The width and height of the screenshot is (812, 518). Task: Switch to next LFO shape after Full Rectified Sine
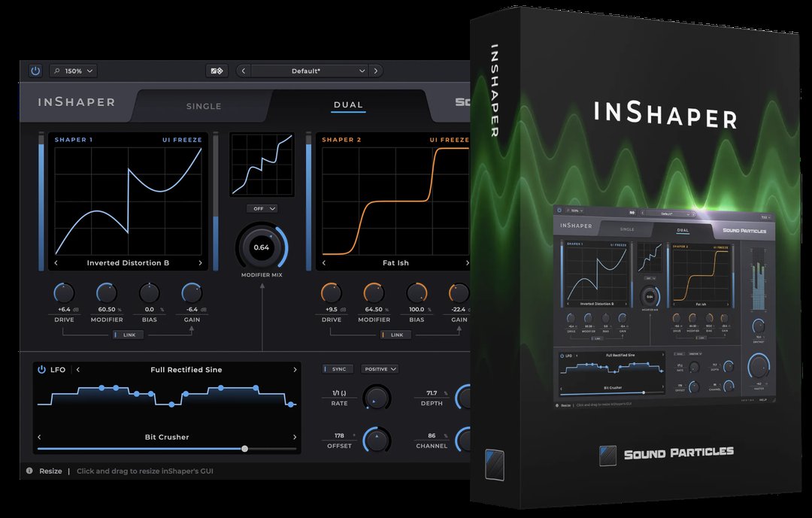pos(295,370)
